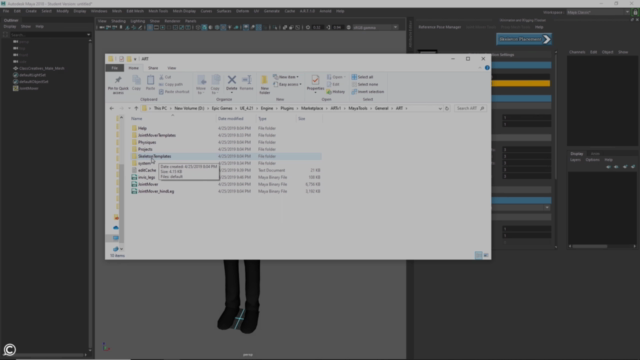The width and height of the screenshot is (640, 360).
Task: Click OneDrive icon in Explorer navigation pane
Action: [116, 227]
